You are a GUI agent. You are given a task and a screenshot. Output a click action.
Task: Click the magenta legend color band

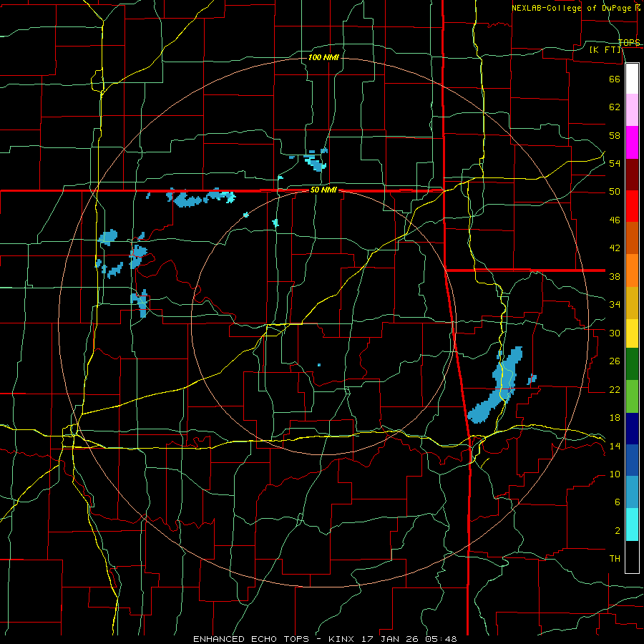pyautogui.click(x=632, y=142)
